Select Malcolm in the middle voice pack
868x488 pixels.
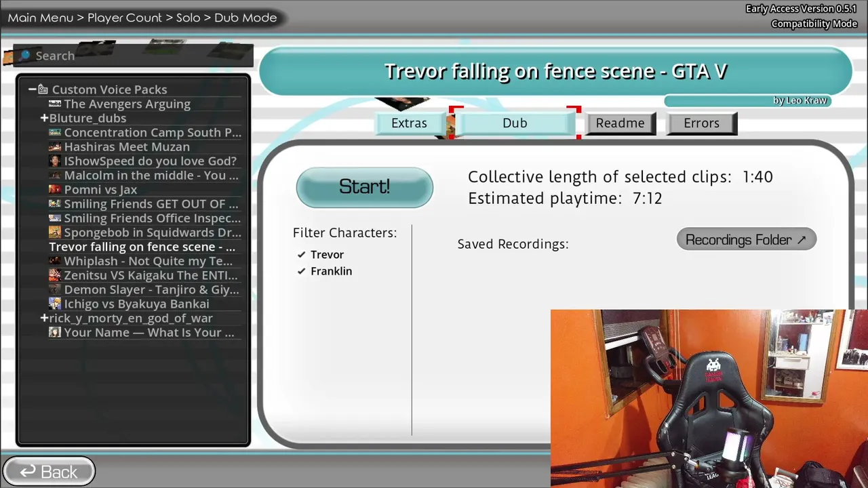coord(151,176)
